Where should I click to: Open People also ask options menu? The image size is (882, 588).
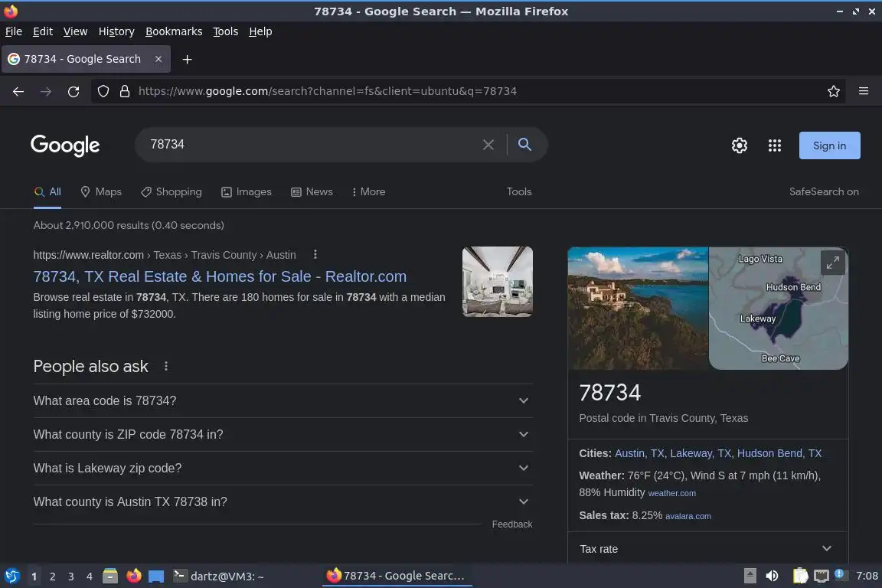166,366
